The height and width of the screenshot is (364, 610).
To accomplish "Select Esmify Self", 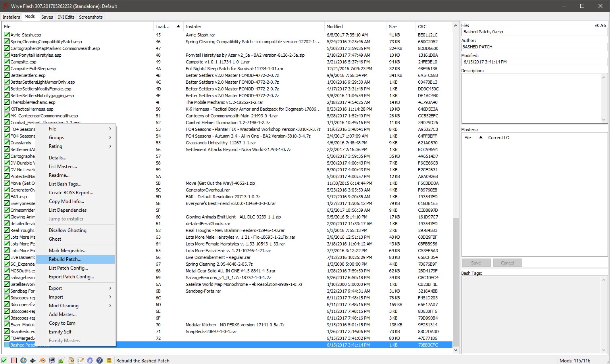I will pyautogui.click(x=75, y=332).
